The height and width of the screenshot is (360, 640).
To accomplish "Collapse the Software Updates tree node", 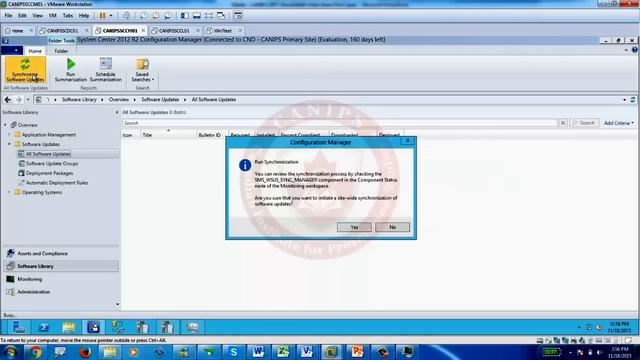I will point(9,144).
